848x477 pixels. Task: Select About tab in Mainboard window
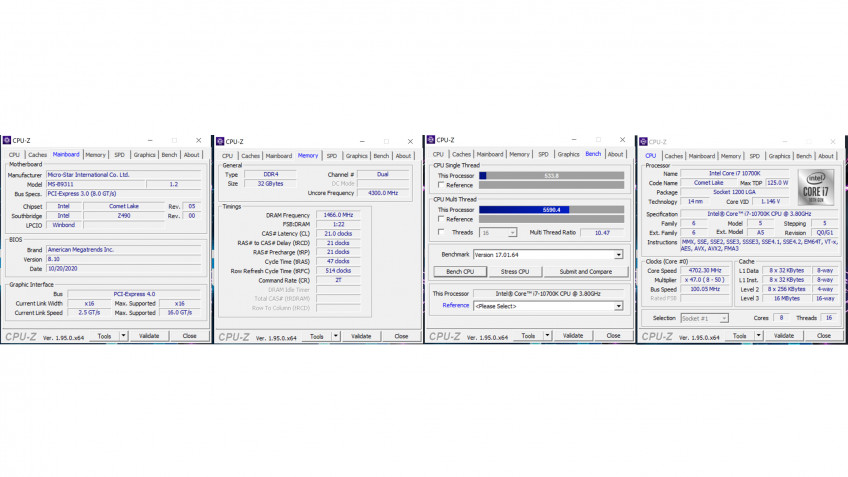(x=191, y=155)
